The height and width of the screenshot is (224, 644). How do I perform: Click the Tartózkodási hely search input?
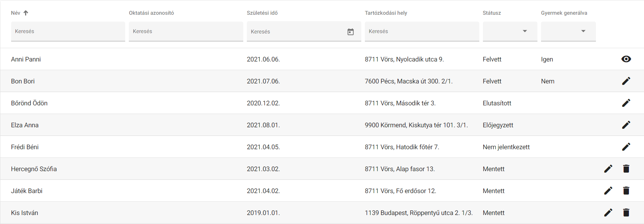(x=422, y=31)
